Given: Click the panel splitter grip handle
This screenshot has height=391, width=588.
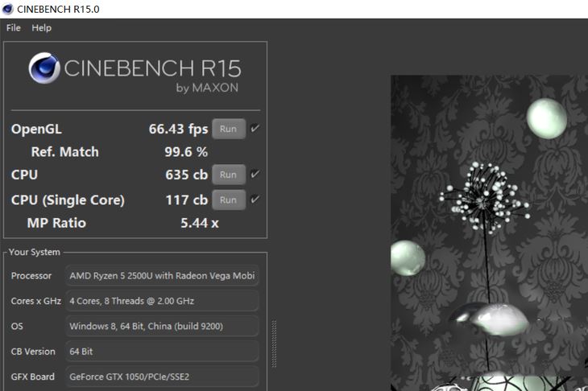Looking at the screenshot, I should click(x=274, y=344).
